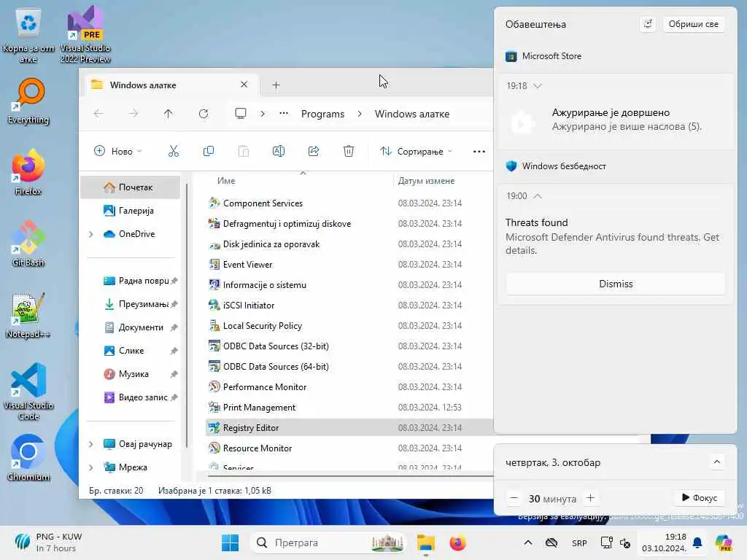Dismiss the Threats found notification
The height and width of the screenshot is (560, 747).
616,284
